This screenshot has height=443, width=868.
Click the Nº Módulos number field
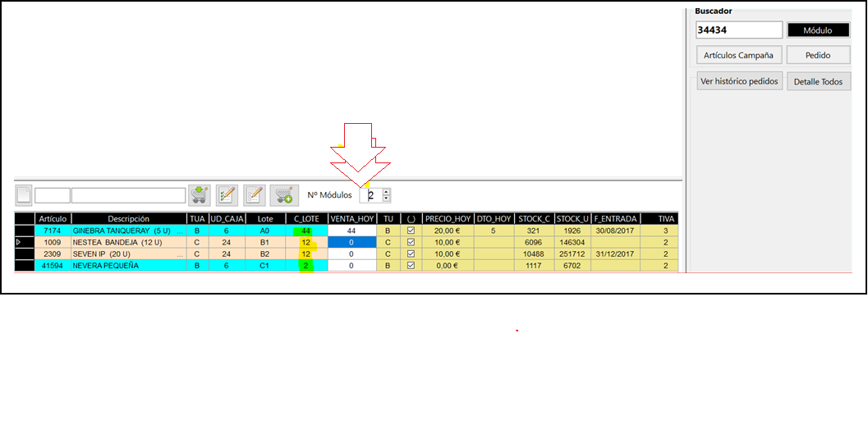(371, 195)
